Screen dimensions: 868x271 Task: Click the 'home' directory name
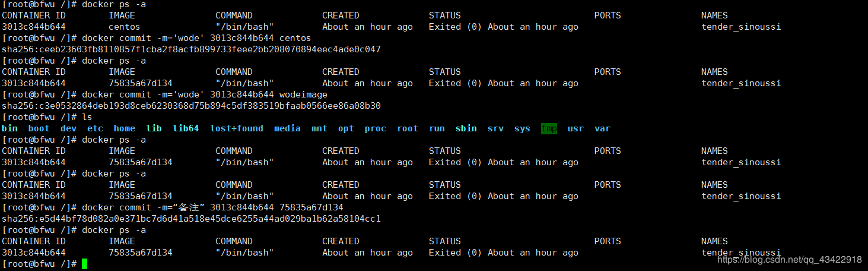point(125,128)
